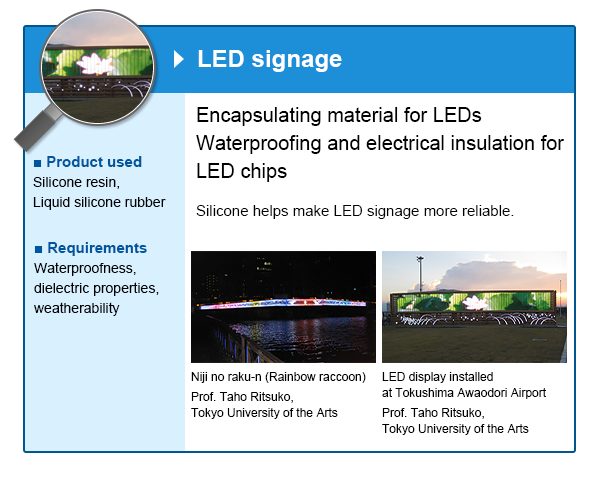Click the Encapsulating material for LEDs headline
Viewport: 600px width, 480px height.
[x=325, y=114]
